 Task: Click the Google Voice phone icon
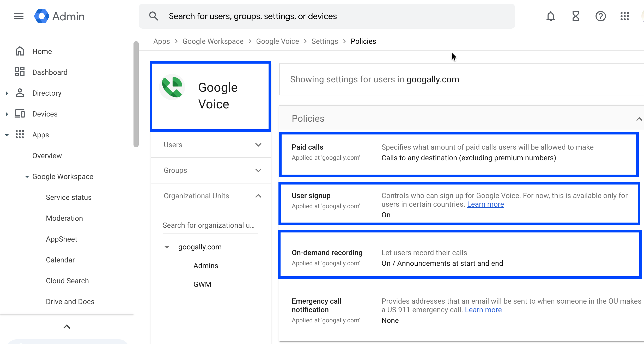[x=172, y=87]
